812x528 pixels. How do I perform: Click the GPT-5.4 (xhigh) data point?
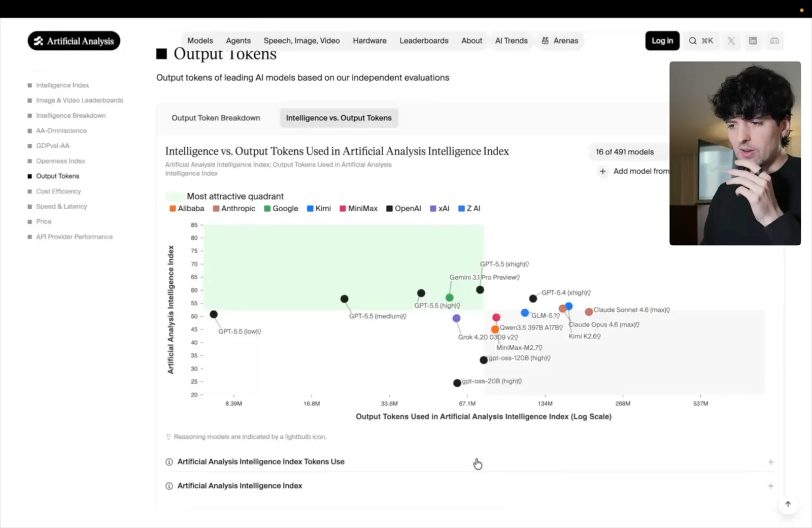533,299
